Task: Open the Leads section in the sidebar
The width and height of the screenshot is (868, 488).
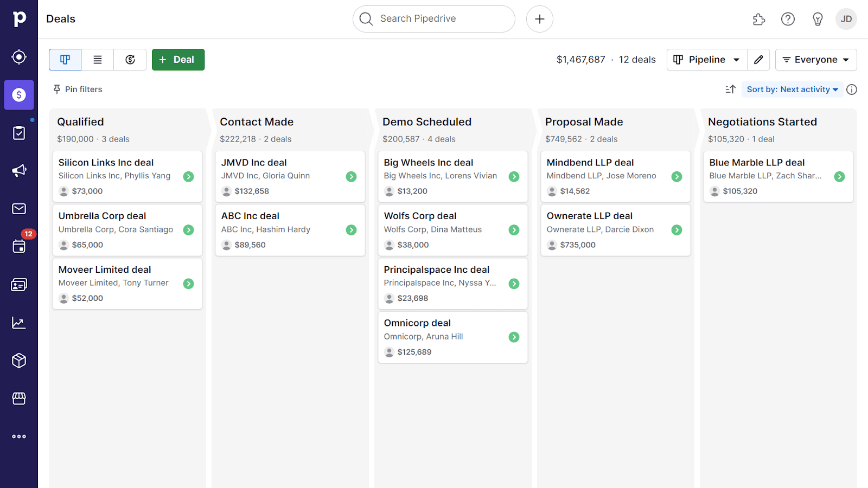Action: coord(19,56)
